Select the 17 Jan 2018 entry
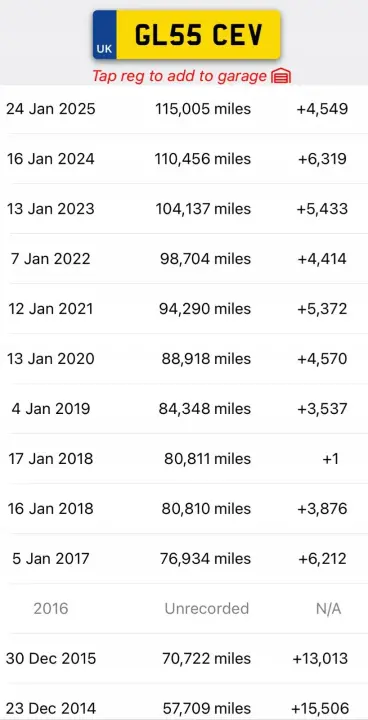Image resolution: width=368 pixels, height=720 pixels. pos(184,459)
